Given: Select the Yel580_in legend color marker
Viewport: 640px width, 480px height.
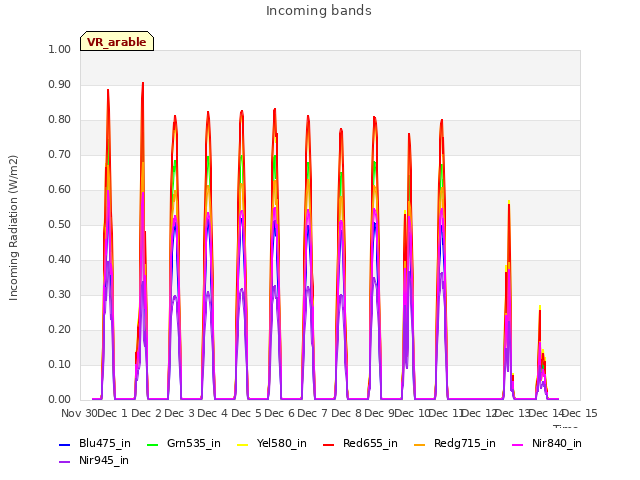Looking at the screenshot, I should (242, 444).
